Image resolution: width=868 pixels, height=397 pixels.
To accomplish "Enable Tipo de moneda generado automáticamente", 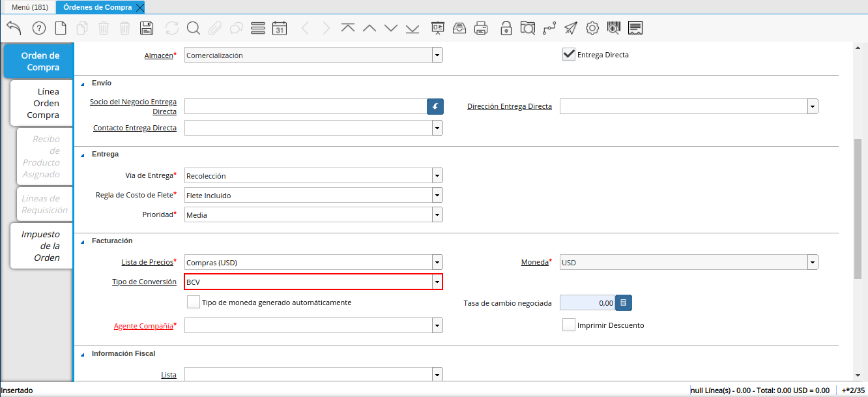I will point(193,302).
